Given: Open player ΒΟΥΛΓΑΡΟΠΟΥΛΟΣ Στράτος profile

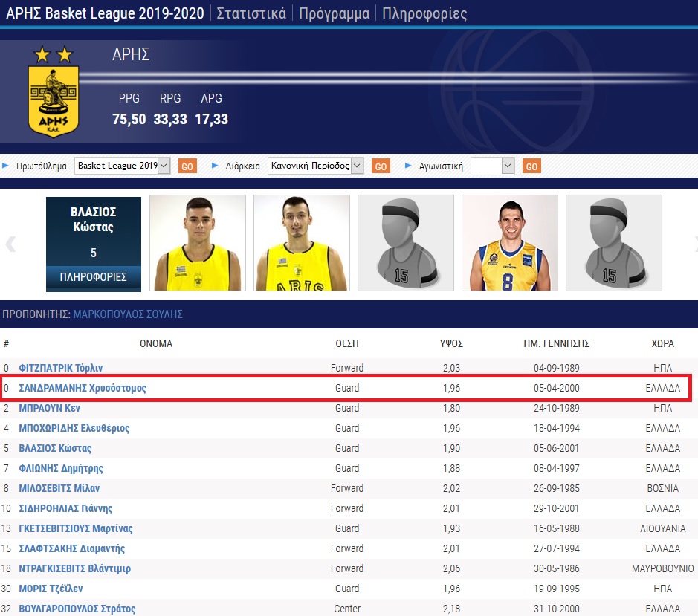Looking at the screenshot, I should pyautogui.click(x=77, y=609).
